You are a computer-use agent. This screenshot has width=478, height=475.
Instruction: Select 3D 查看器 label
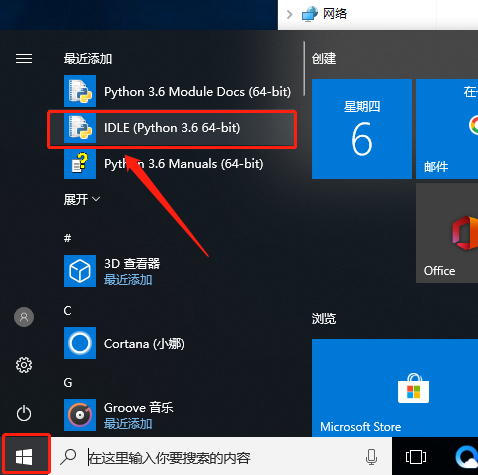click(132, 264)
